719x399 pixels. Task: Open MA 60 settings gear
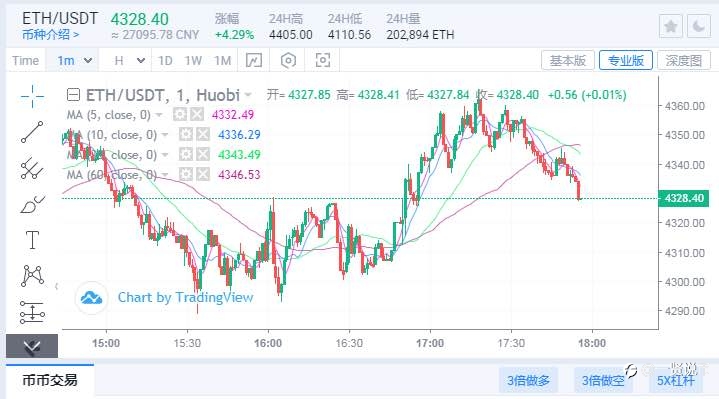pyautogui.click(x=186, y=174)
